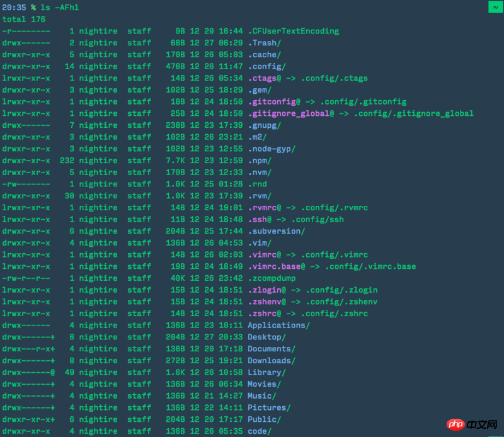Select the .zlogin@ symlink name
The width and height of the screenshot is (504, 437).
point(266,290)
